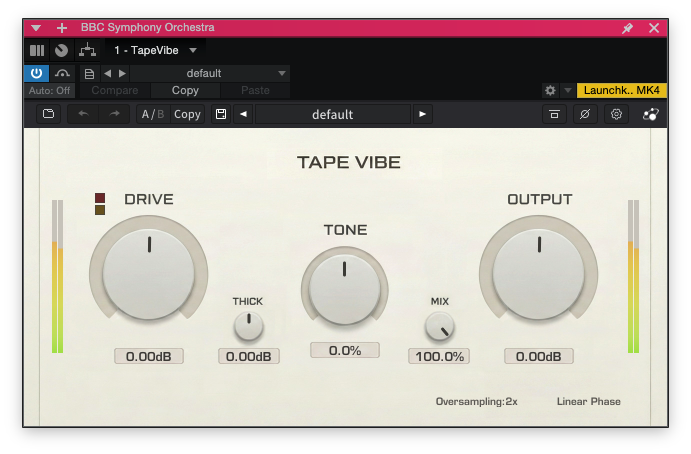Open the preset file document icon
The image size is (691, 454).
click(x=89, y=74)
